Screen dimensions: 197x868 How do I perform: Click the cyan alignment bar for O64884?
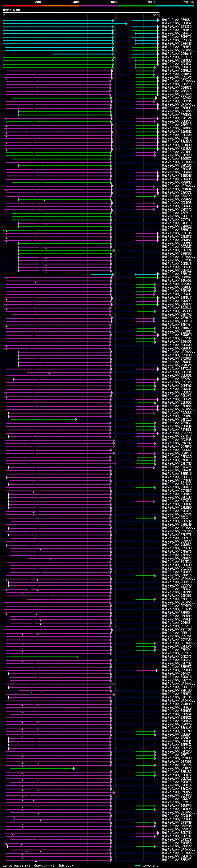pos(58,20)
